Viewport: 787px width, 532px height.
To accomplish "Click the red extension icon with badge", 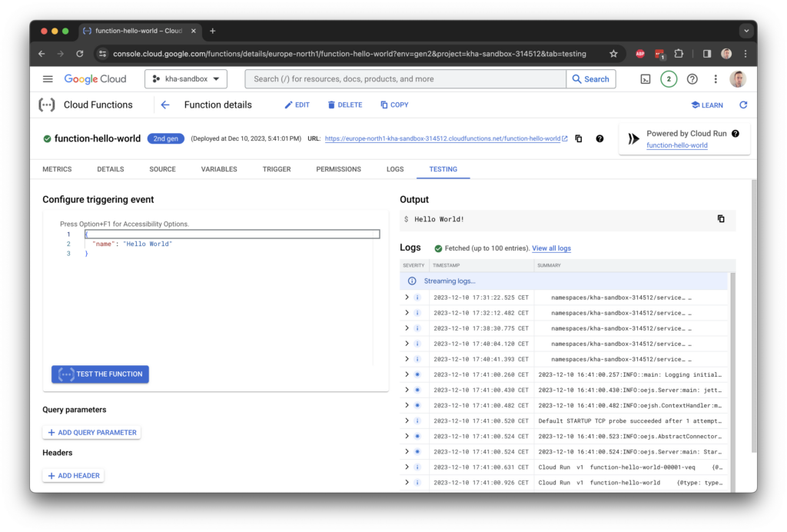I will click(659, 55).
